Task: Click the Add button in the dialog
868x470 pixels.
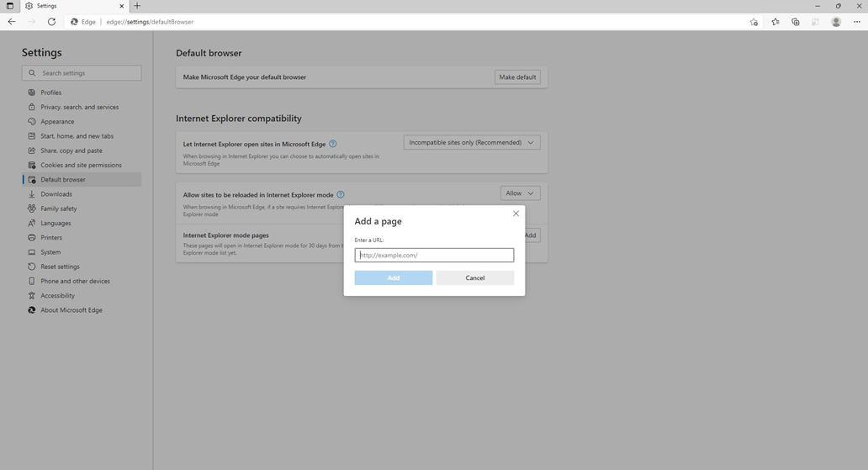Action: 393,278
